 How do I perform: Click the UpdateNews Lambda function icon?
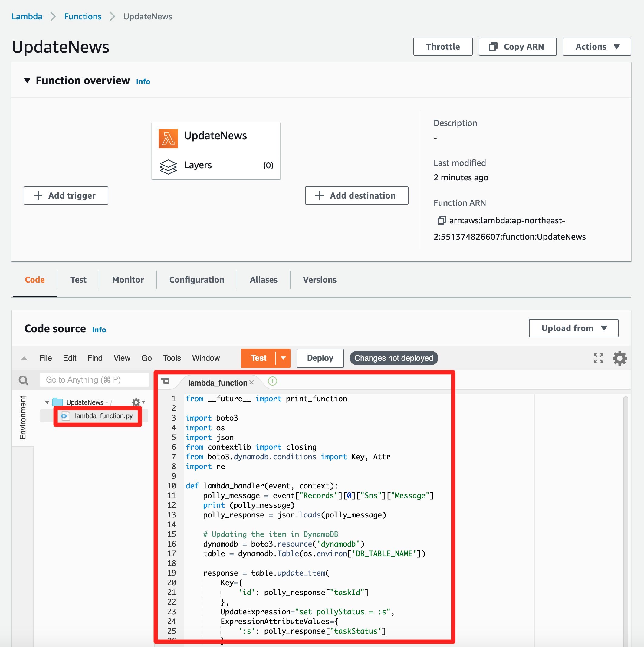168,138
